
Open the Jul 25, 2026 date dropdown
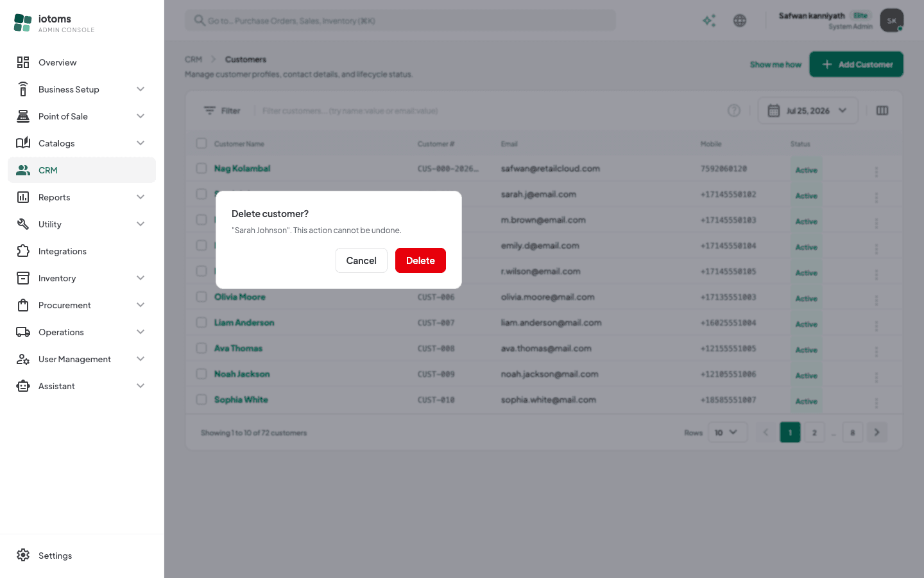[808, 110]
